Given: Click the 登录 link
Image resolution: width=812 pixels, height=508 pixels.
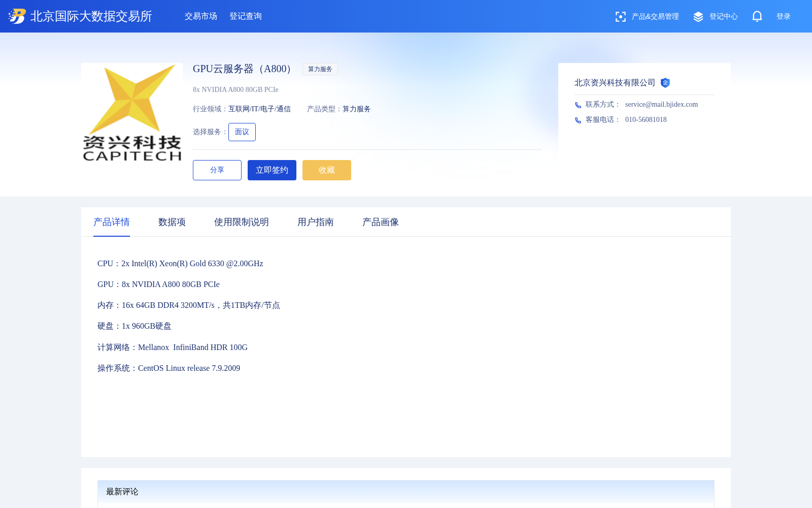Looking at the screenshot, I should pos(784,17).
